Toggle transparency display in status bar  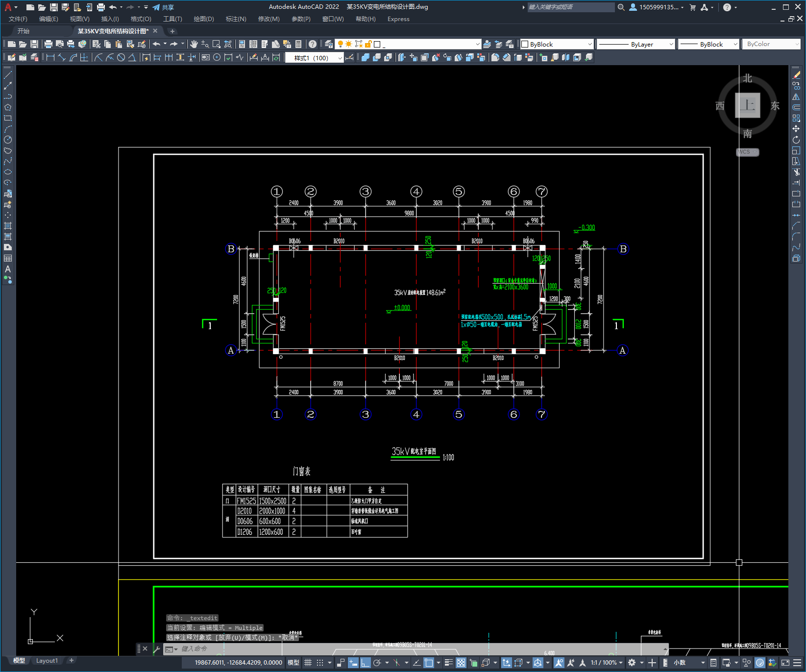(461, 663)
